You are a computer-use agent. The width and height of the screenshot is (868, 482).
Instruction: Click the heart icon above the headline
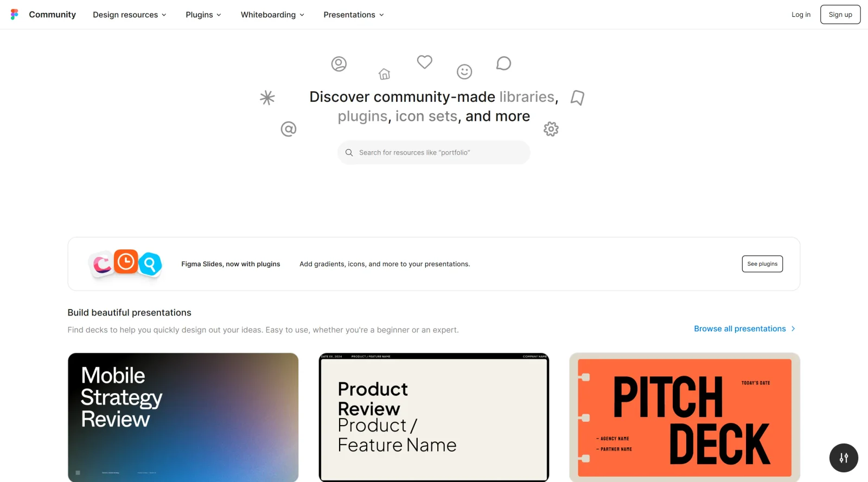[424, 62]
